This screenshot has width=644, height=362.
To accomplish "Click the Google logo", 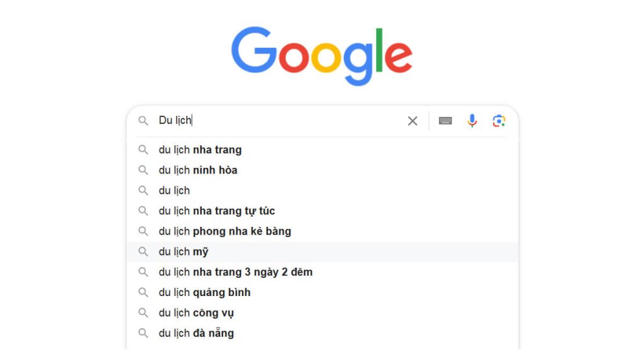I will tap(321, 55).
